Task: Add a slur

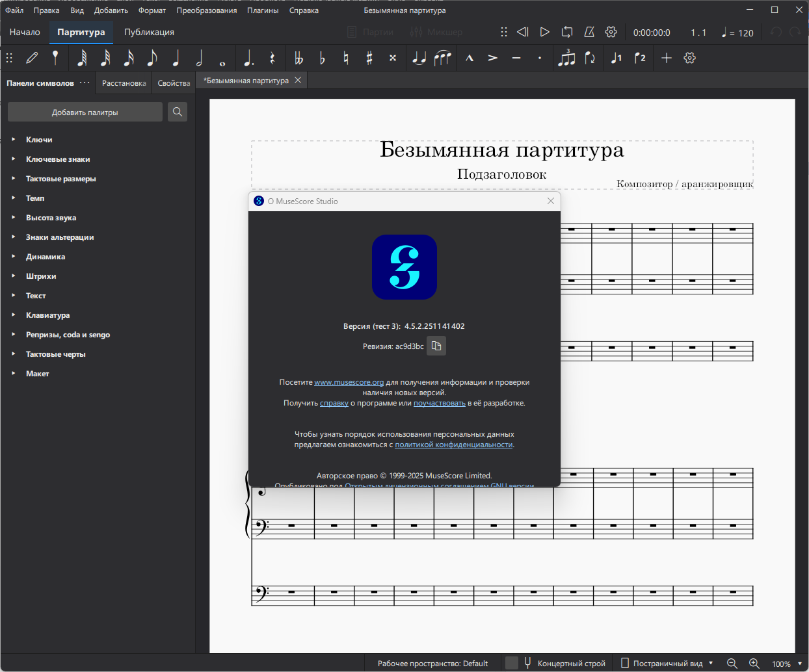Action: pos(443,58)
